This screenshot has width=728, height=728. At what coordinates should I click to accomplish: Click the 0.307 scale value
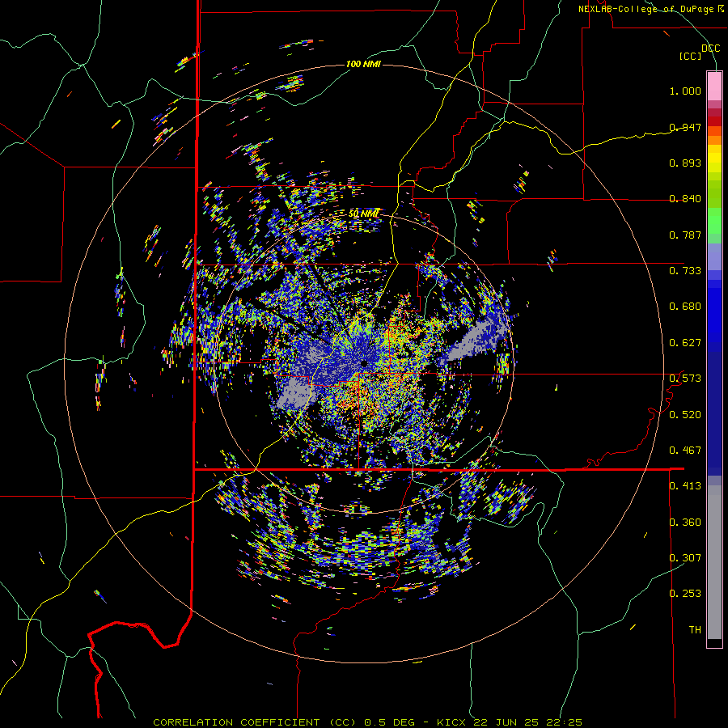(685, 557)
